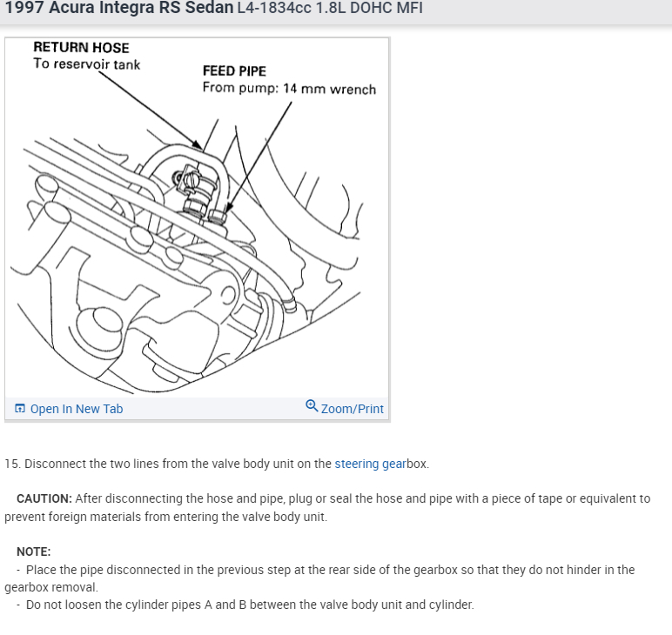Click the bold CAUTION label
This screenshot has width=672, height=635.
[x=44, y=498]
